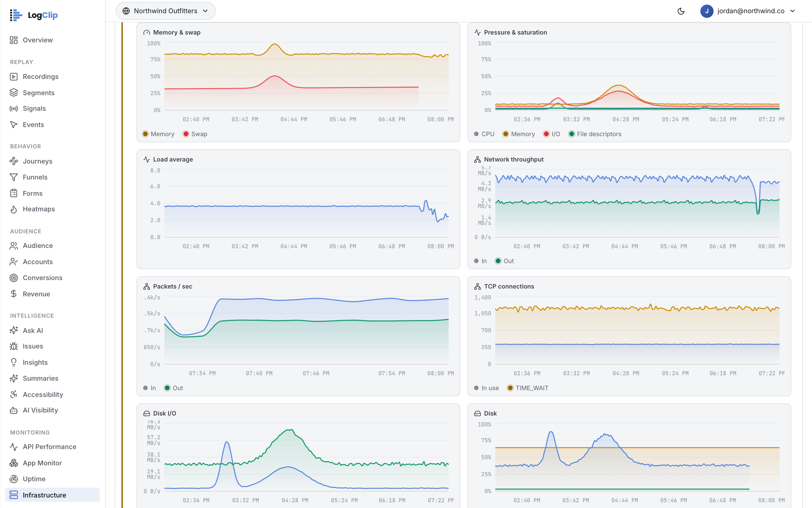Click the Signals broadcast icon
This screenshot has width=812, height=508.
tap(14, 108)
